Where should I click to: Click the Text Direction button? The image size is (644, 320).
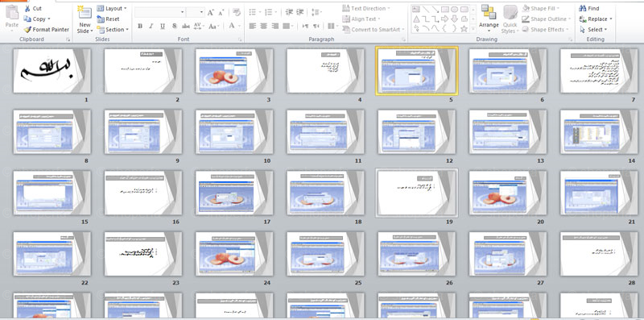pyautogui.click(x=366, y=8)
